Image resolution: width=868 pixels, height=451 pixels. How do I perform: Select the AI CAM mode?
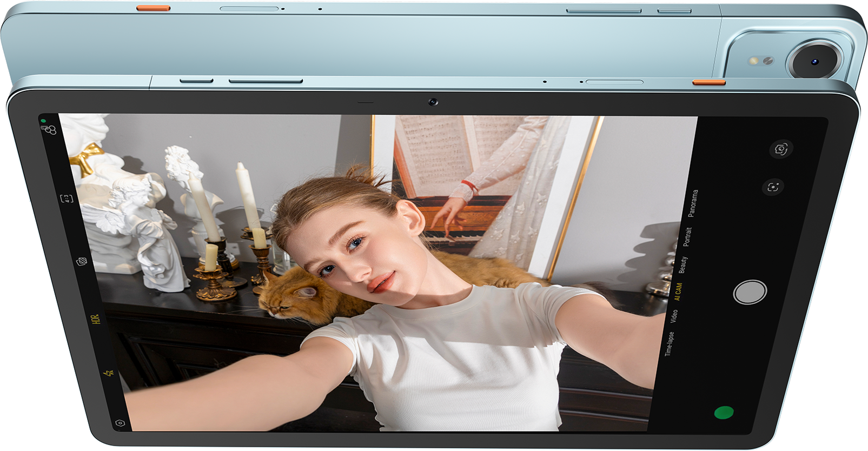678,291
